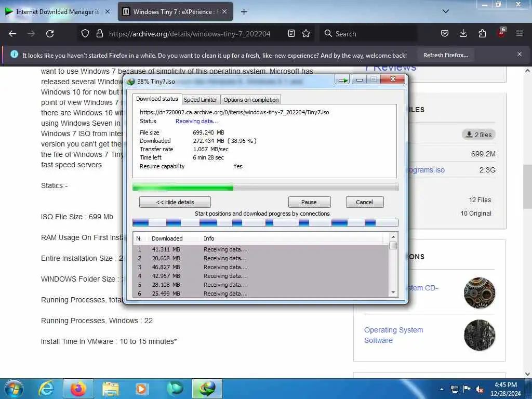Open Firefox downloads panel arrow icon
Screen dimensions: 532x399
point(463,33)
